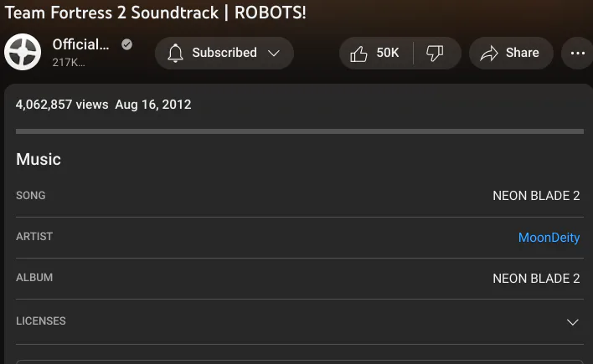This screenshot has width=593, height=364.
Task: Click the Share button label
Action: 523,53
